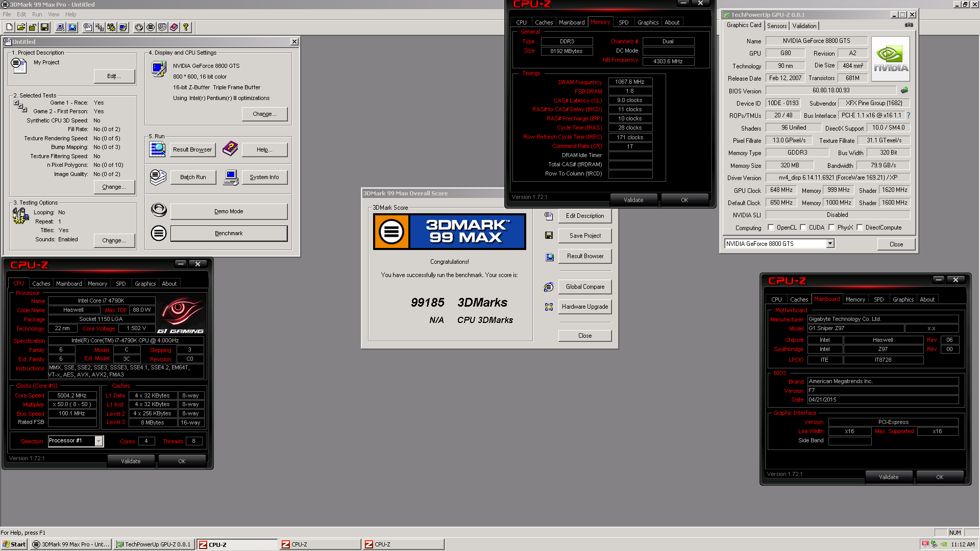The height and width of the screenshot is (551, 980).
Task: Click the Benchmark striped-circle toolbar icon
Action: (x=151, y=28)
